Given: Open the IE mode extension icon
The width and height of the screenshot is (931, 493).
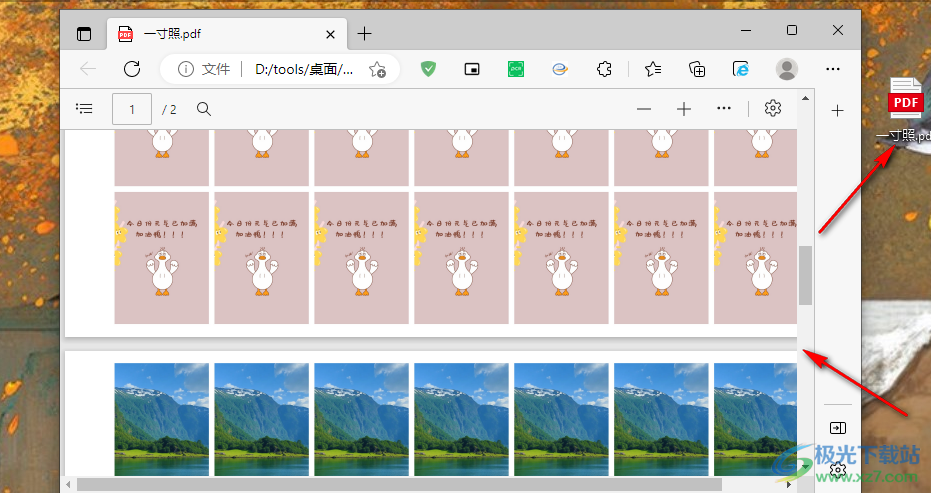Looking at the screenshot, I should pos(560,69).
